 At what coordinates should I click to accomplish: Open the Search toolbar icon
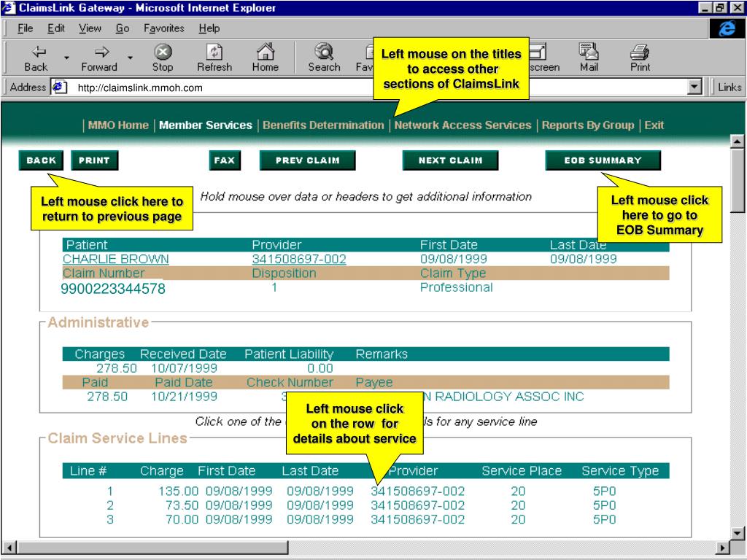click(x=324, y=52)
